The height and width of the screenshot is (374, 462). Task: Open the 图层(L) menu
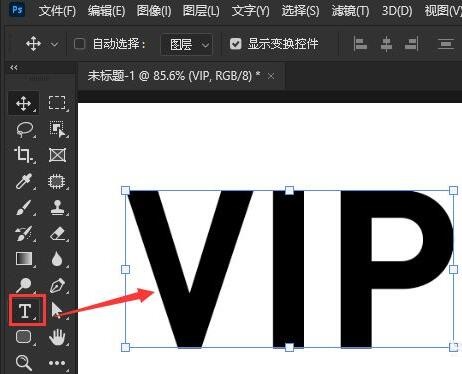coord(201,11)
